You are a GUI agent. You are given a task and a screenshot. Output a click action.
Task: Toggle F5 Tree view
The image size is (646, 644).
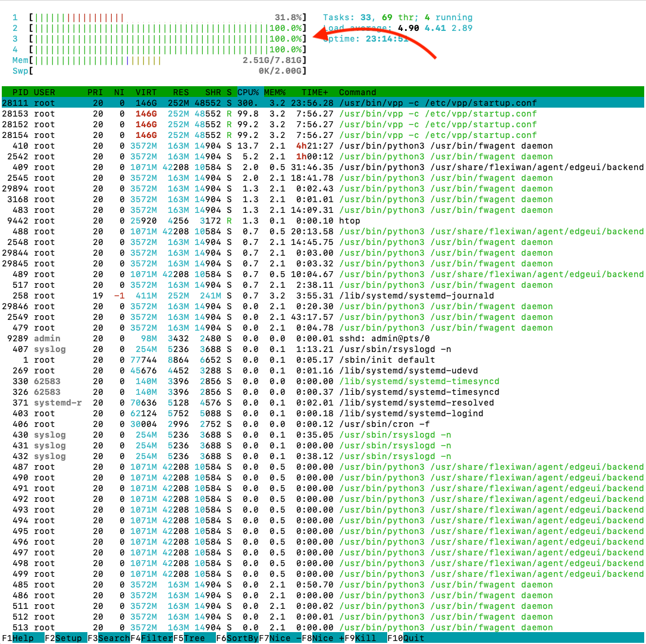click(194, 638)
